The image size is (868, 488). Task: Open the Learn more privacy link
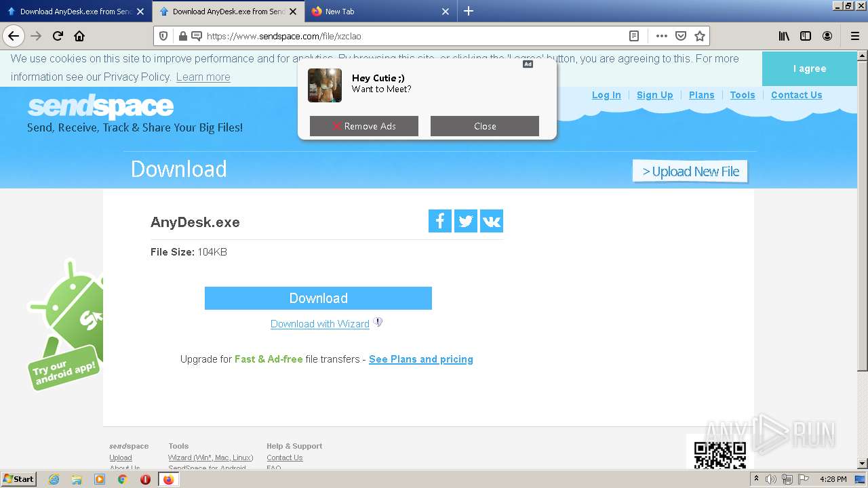(203, 77)
